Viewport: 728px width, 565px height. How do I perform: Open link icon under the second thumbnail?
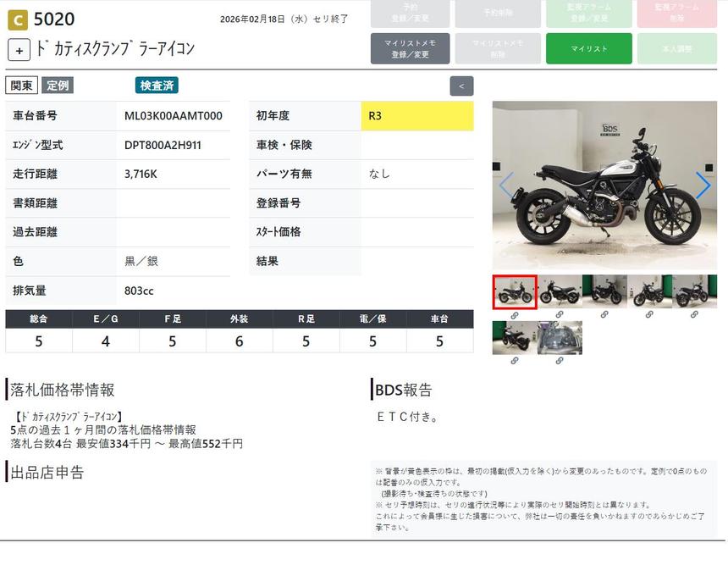560,315
